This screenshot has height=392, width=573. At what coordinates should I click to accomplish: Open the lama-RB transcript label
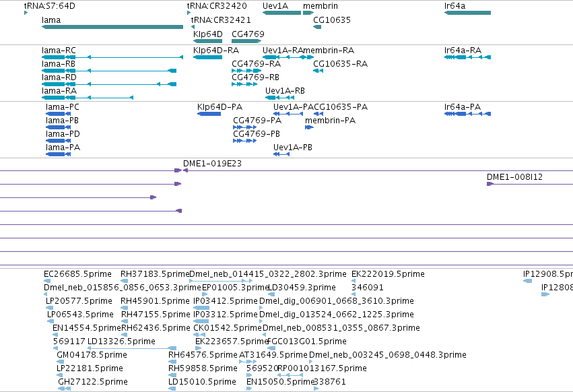59,63
